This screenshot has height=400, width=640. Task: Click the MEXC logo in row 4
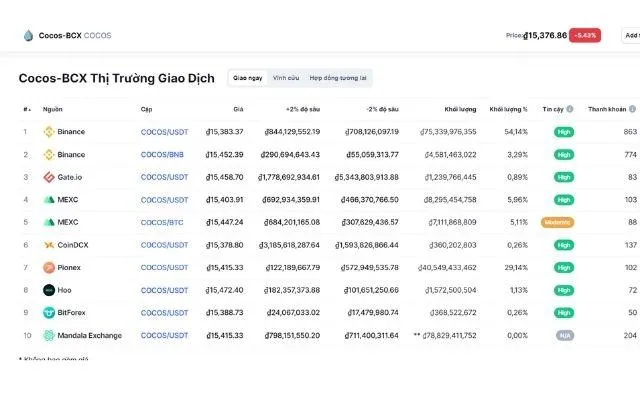[49, 200]
